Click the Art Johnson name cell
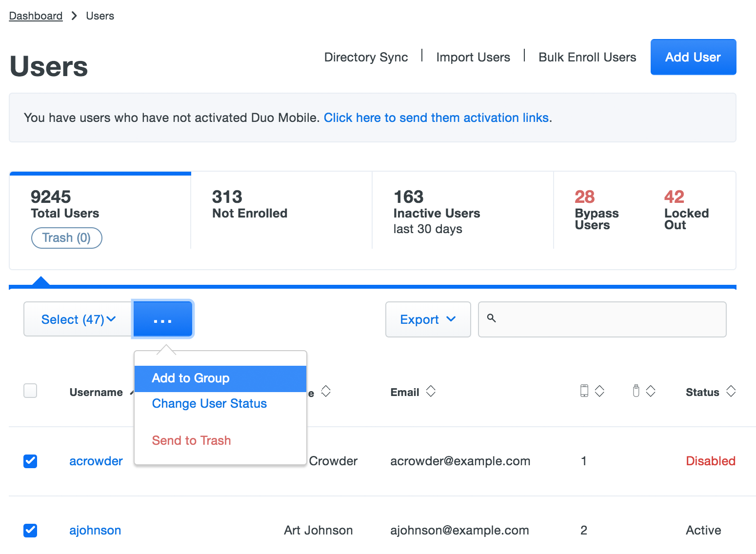 coord(318,531)
